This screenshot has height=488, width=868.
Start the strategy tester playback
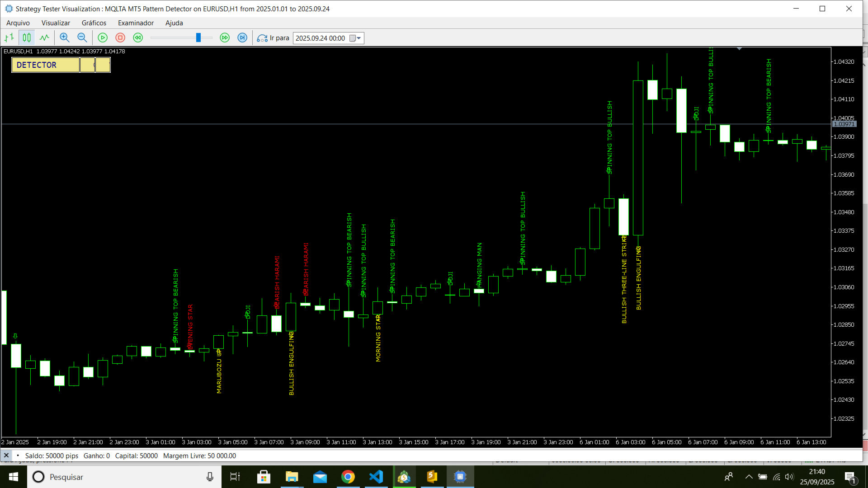103,38
